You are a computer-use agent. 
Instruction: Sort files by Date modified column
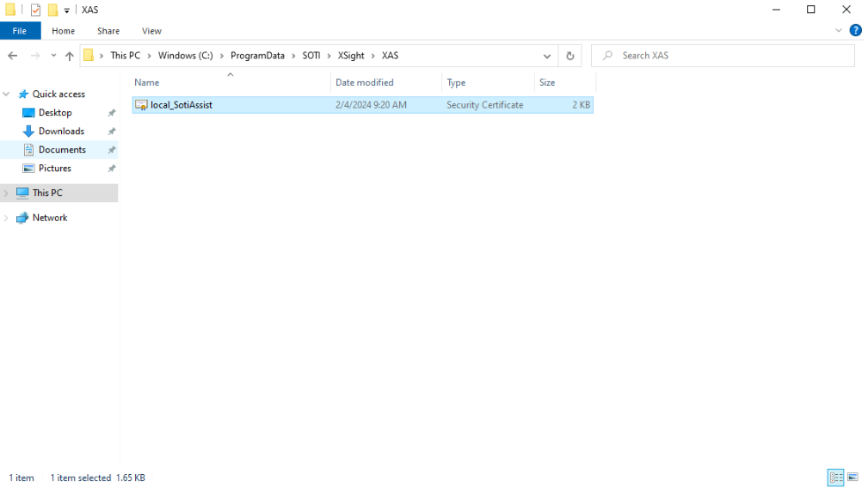pyautogui.click(x=386, y=83)
